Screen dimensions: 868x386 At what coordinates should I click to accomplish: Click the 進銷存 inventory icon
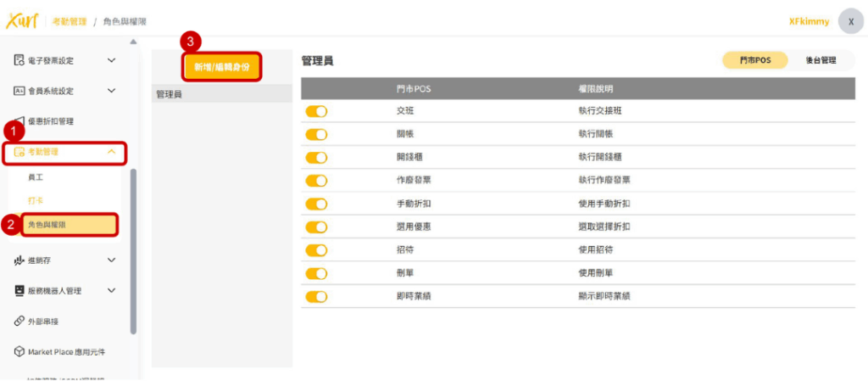click(19, 260)
